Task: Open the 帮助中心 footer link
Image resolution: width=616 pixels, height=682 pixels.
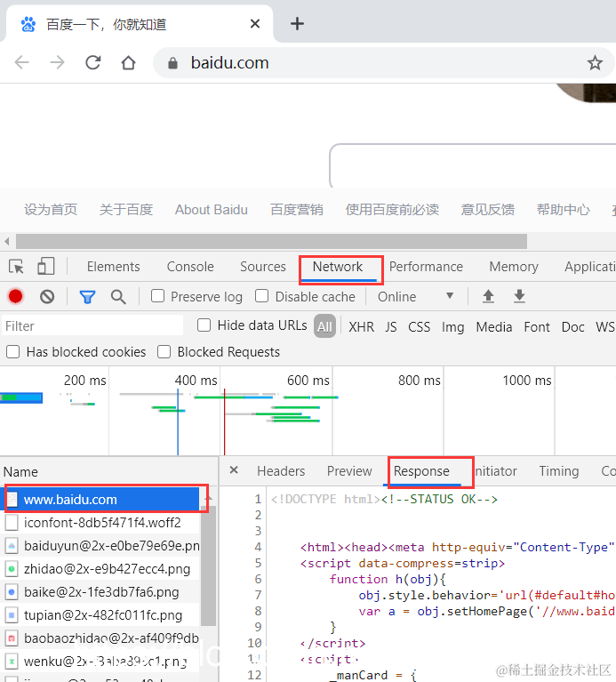Action: coord(563,210)
